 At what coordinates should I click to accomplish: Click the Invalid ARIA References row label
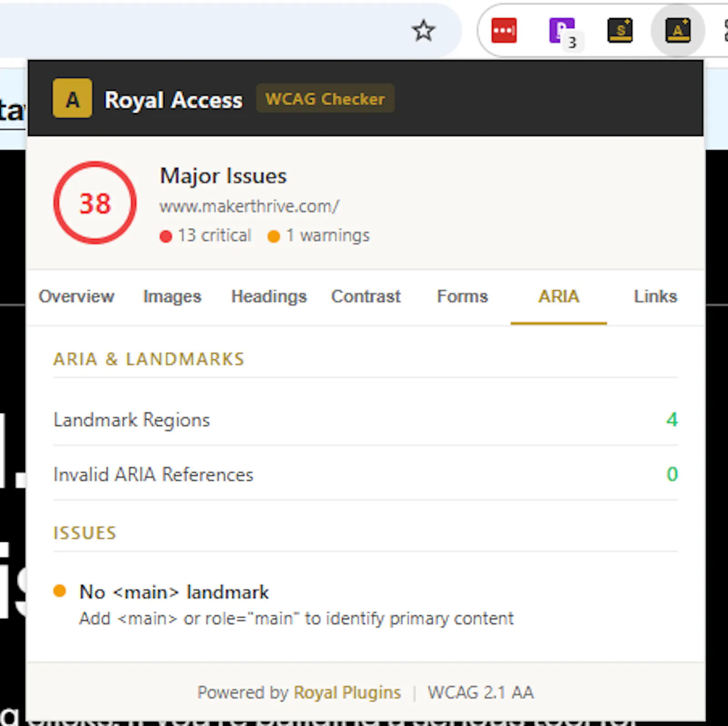pyautogui.click(x=153, y=474)
